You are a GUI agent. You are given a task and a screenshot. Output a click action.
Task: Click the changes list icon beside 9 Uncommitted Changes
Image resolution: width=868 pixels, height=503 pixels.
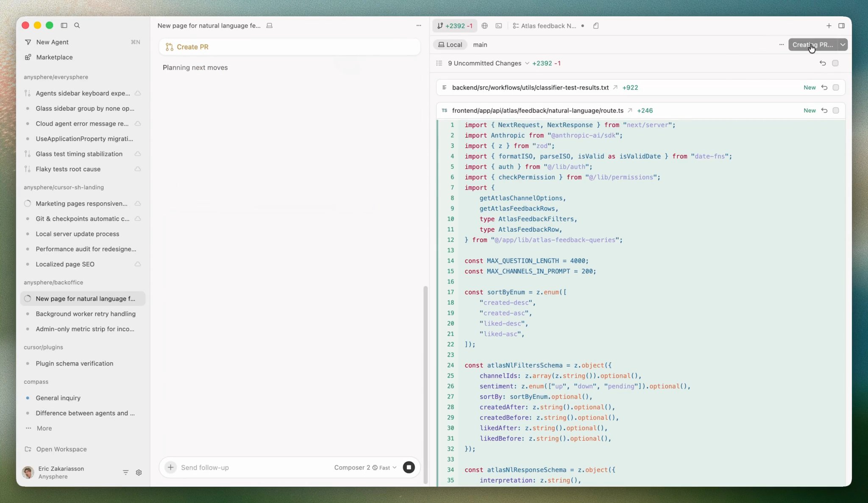[x=439, y=63]
